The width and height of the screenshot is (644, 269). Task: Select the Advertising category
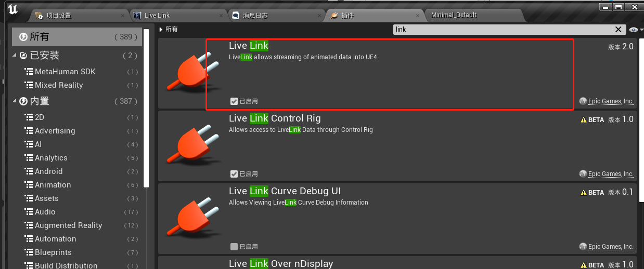[78, 131]
